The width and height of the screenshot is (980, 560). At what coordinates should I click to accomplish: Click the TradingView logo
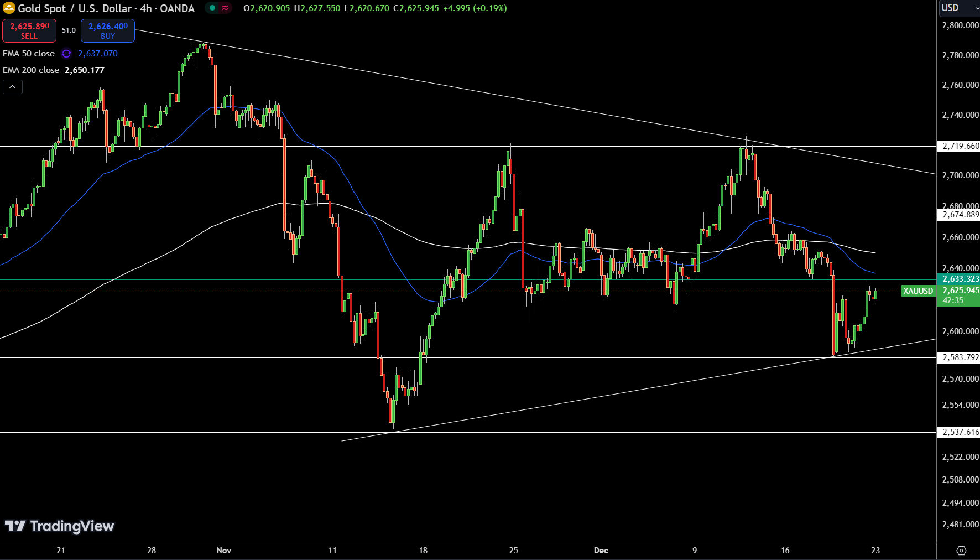59,526
